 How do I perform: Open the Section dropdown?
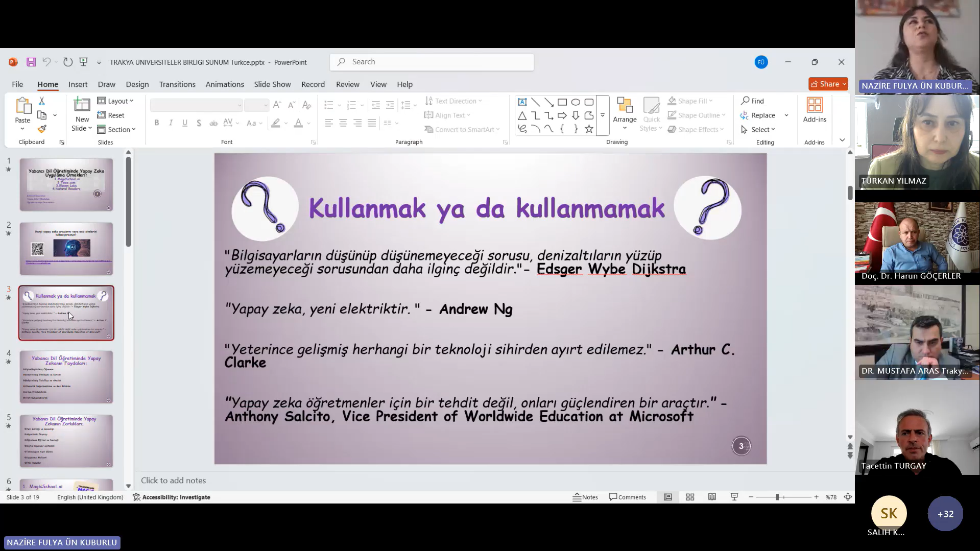[x=117, y=130]
